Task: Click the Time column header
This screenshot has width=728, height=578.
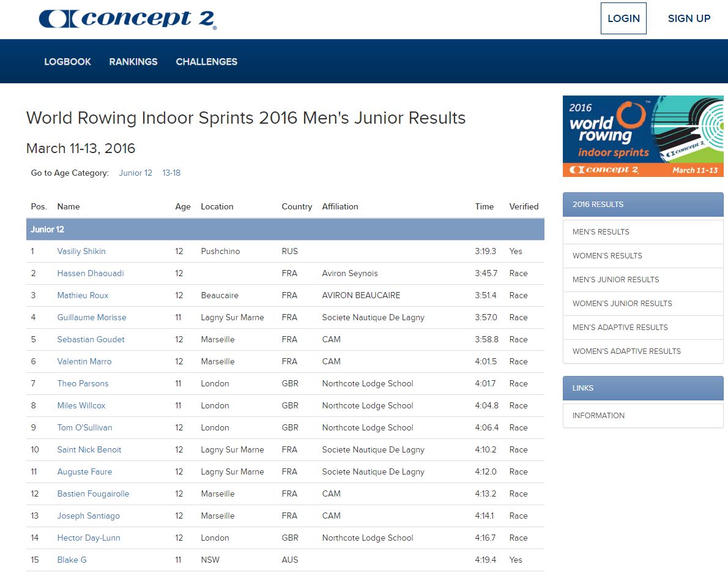Action: click(x=485, y=207)
